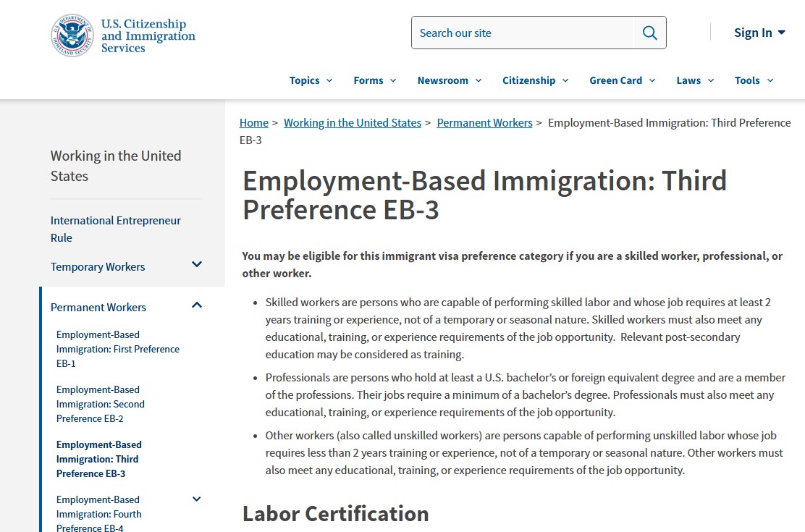Expand the Forms navigation menu
805x532 pixels.
coord(374,80)
